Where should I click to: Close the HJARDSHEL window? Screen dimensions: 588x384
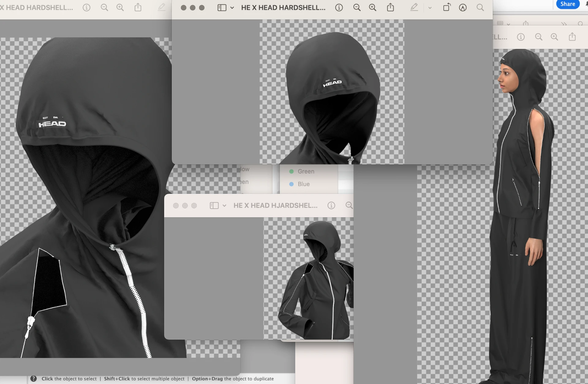(176, 206)
